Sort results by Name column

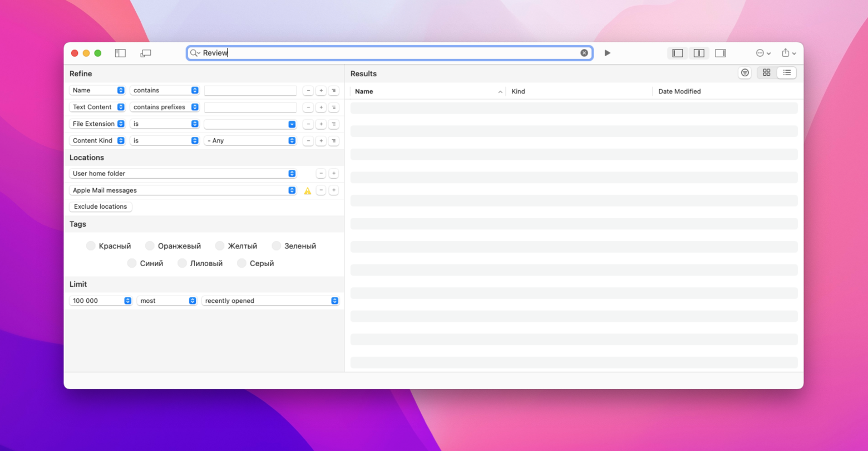(427, 91)
